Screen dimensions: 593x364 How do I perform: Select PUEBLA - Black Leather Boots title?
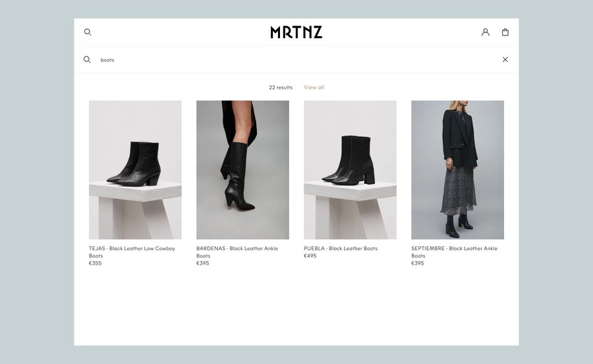[x=341, y=248]
